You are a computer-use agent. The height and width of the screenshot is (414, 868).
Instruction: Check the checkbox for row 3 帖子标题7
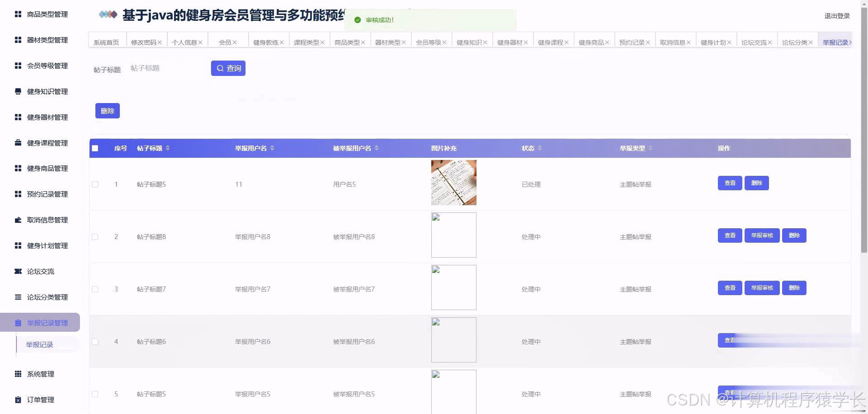95,289
